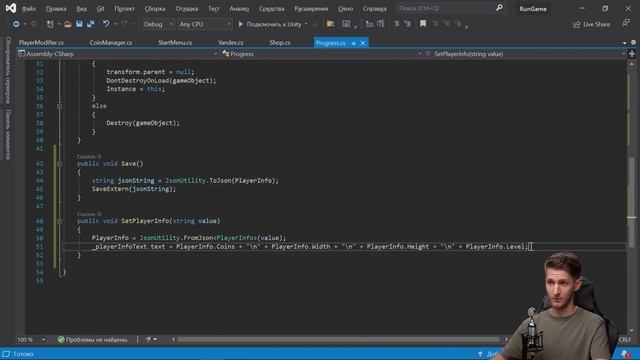Expand the Any CPU platform dropdown
The image size is (640, 360).
204,24
